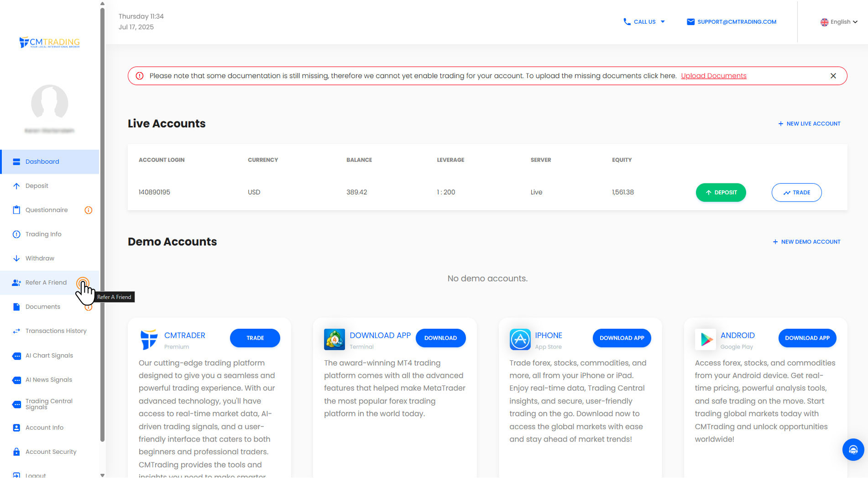Create a New Demo Account
868x478 pixels.
(806, 242)
